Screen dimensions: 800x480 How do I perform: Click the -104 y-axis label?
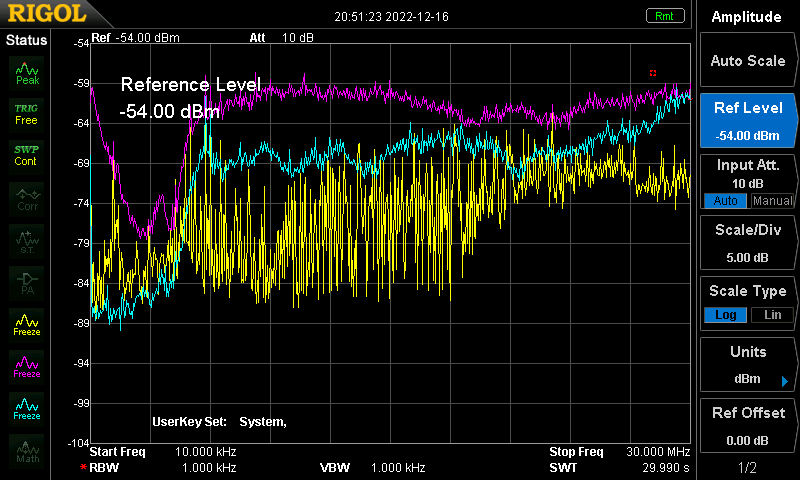coord(79,443)
